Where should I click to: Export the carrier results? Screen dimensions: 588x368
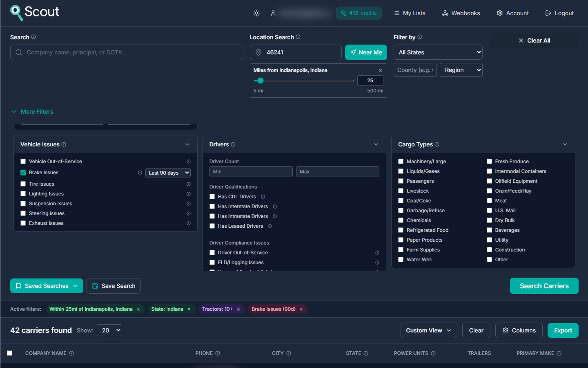pos(563,330)
